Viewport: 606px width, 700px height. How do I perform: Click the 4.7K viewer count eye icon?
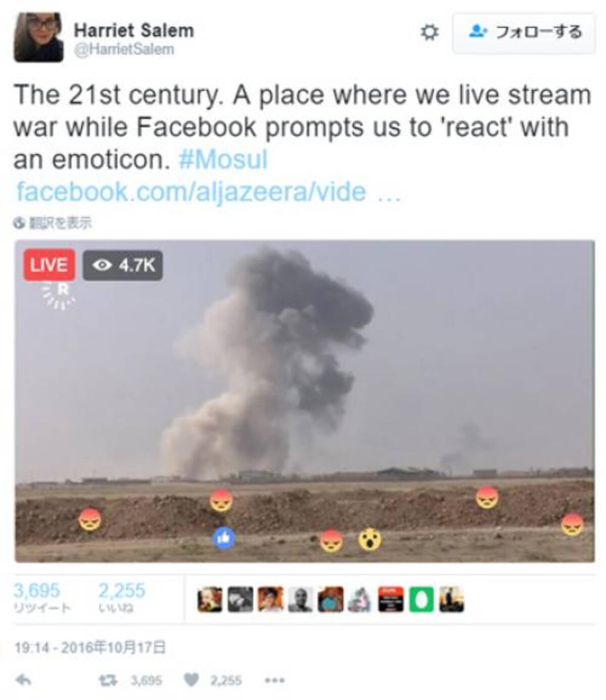point(103,265)
